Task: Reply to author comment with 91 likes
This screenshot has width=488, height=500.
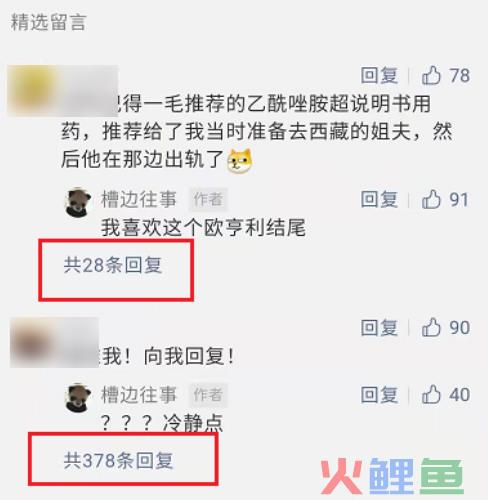Action: (379, 199)
